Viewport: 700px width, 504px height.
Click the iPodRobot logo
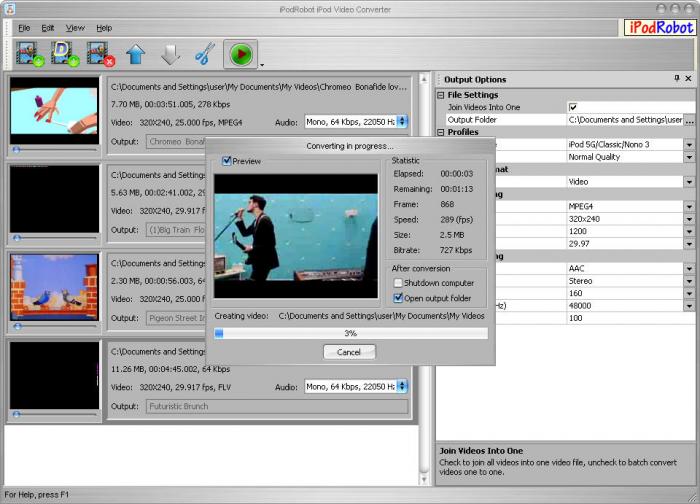pyautogui.click(x=661, y=28)
